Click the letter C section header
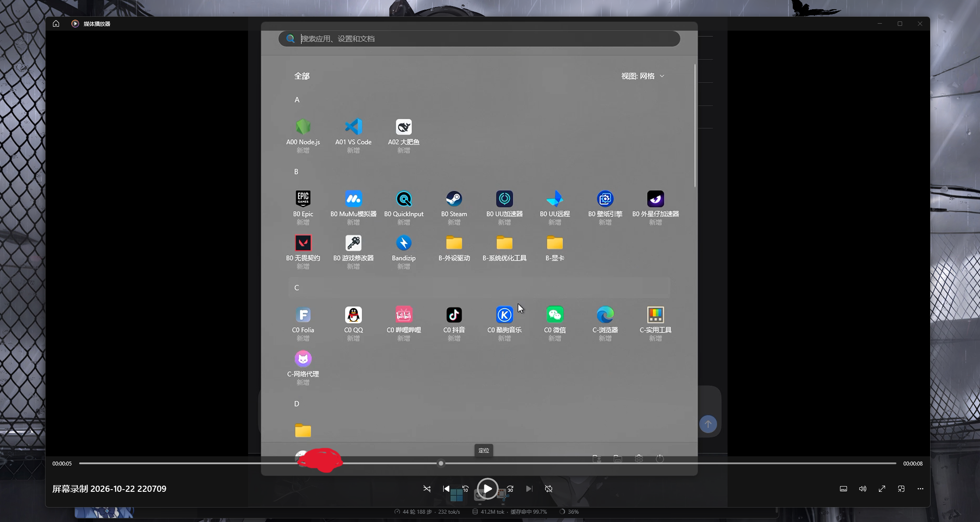980x522 pixels. [479, 288]
